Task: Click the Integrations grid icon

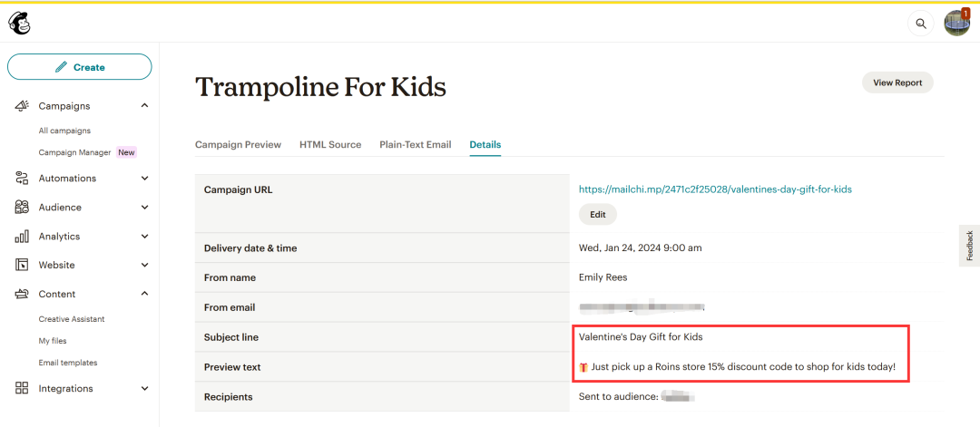Action: (x=23, y=389)
